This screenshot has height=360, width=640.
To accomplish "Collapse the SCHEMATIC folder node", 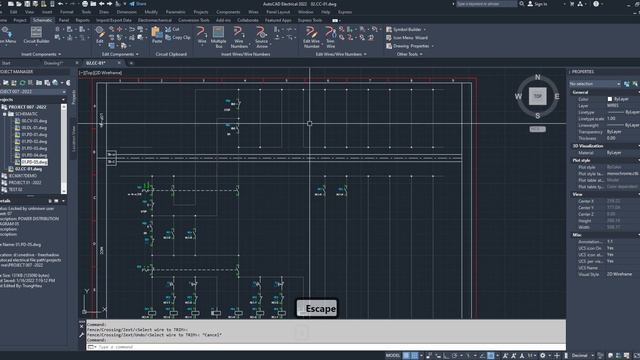I will [x=5, y=114].
